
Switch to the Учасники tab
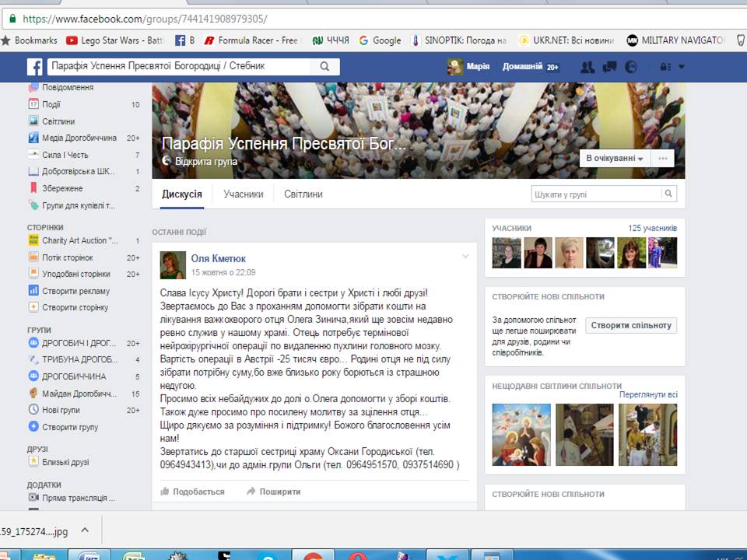pos(243,194)
